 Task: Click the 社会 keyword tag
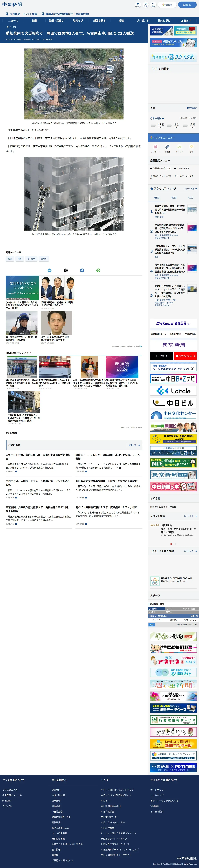pyautogui.click(x=10, y=259)
